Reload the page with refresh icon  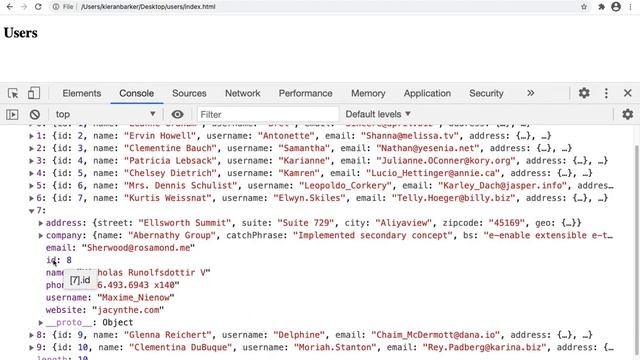point(38,7)
